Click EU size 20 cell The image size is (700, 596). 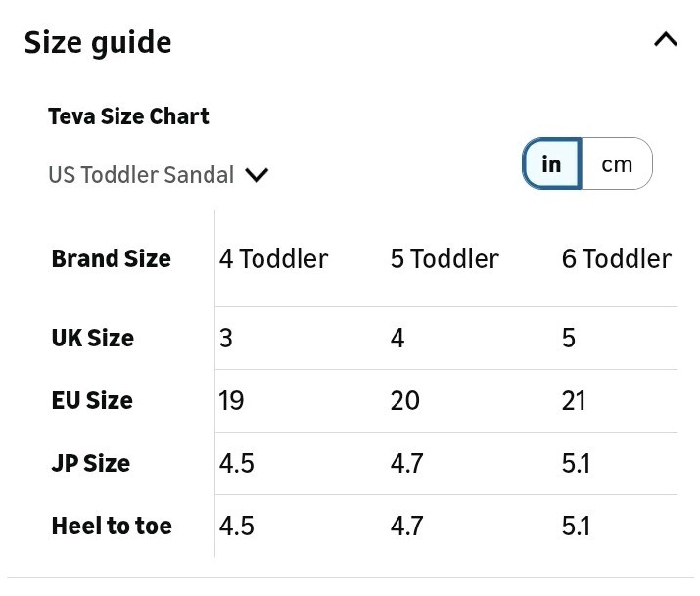(x=405, y=400)
